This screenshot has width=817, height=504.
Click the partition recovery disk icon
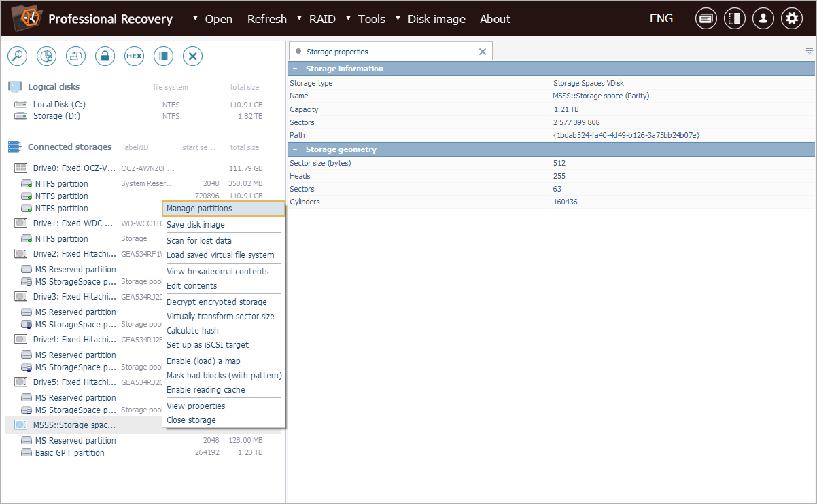click(x=46, y=56)
